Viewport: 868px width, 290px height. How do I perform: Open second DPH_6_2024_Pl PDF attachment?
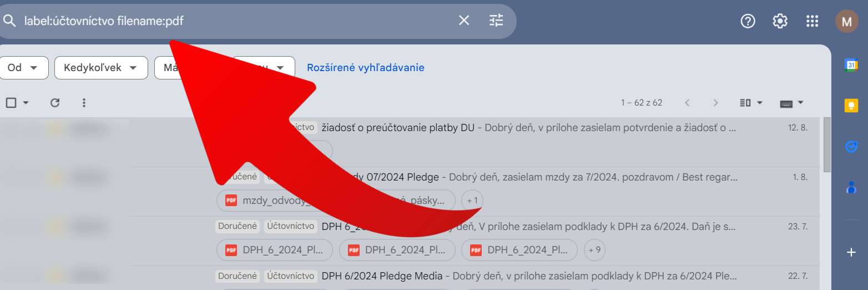click(x=397, y=250)
